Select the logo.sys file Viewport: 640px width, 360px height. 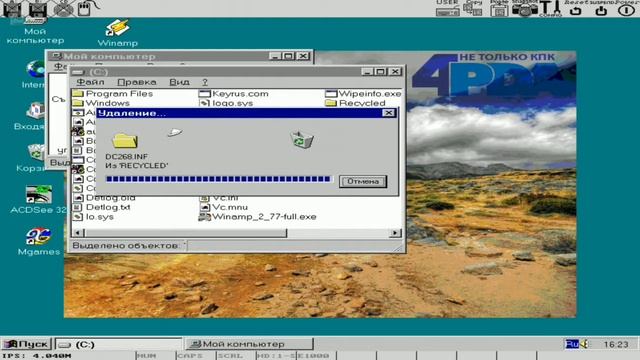(226, 103)
